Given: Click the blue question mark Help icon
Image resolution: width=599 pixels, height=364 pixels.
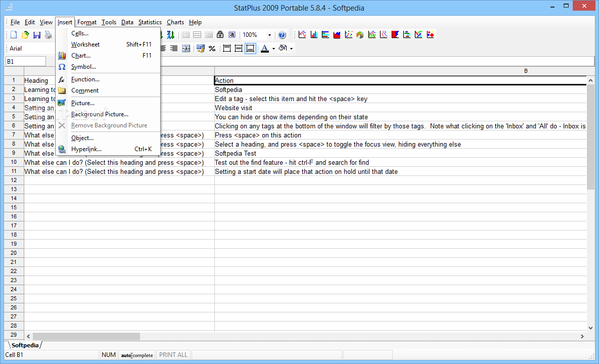Looking at the screenshot, I should 282,35.
